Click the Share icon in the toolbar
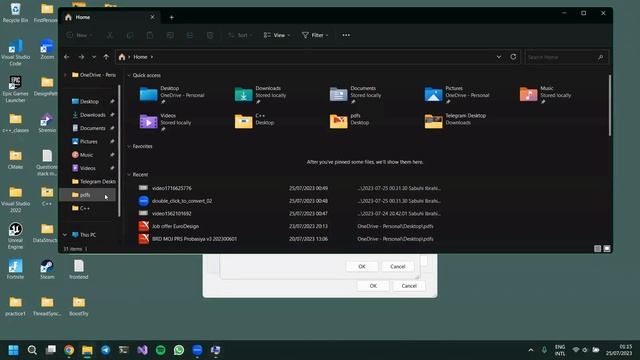 point(190,36)
